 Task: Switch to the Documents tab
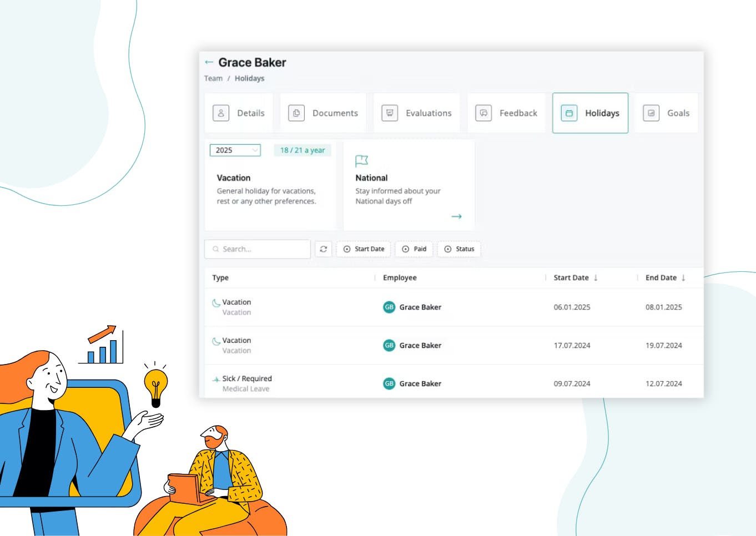point(323,113)
